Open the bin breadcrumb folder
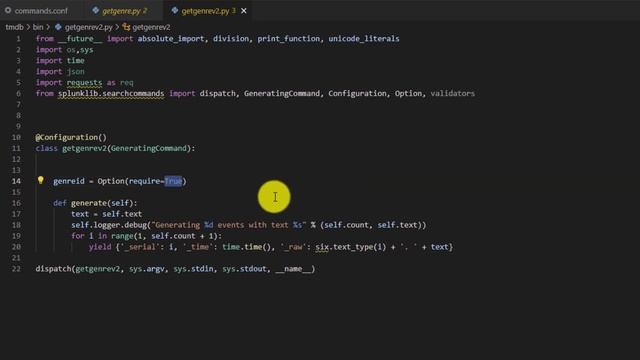This screenshot has width=640, height=360. click(x=38, y=27)
